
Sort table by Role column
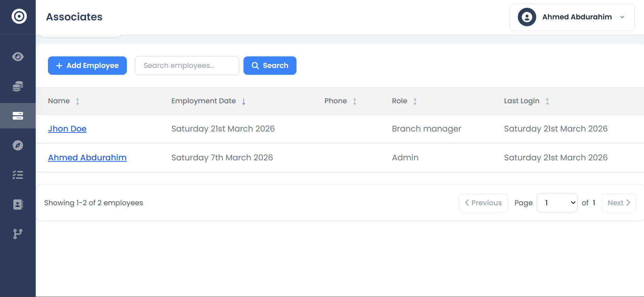(415, 101)
